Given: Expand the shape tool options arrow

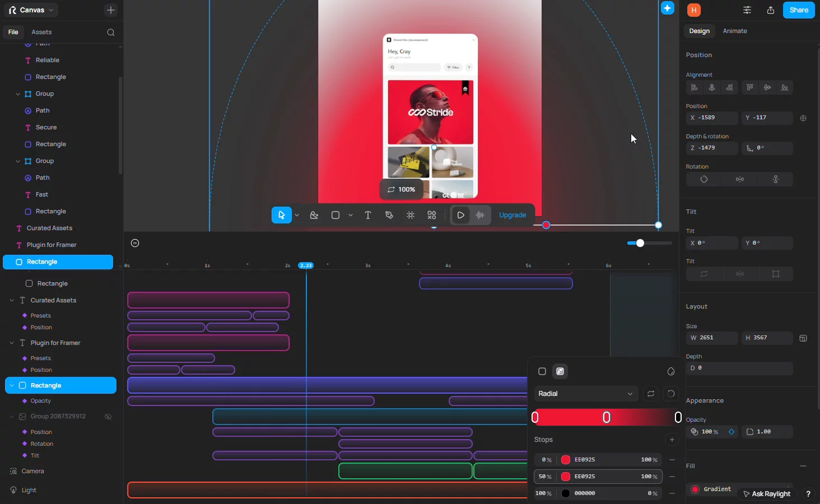Looking at the screenshot, I should pyautogui.click(x=351, y=215).
